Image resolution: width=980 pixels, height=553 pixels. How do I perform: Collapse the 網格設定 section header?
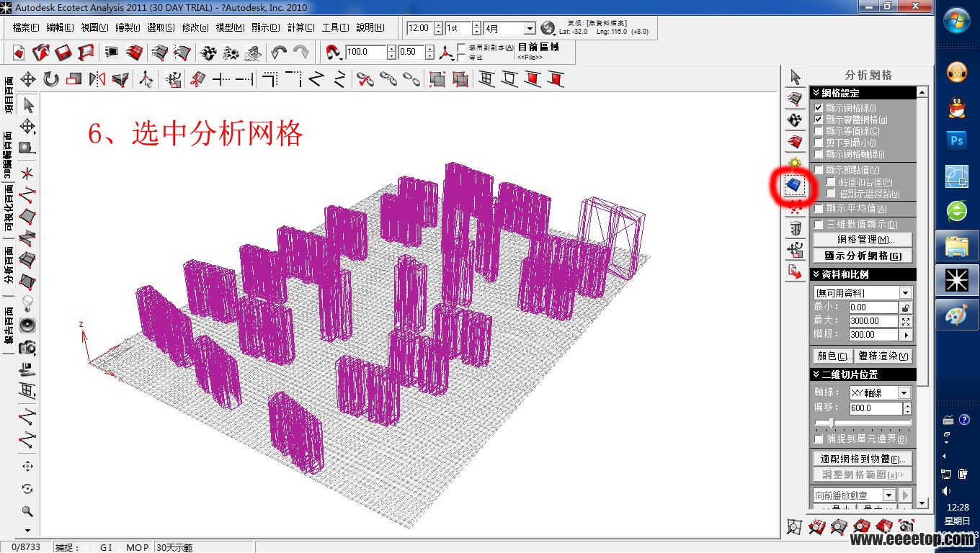(x=863, y=93)
